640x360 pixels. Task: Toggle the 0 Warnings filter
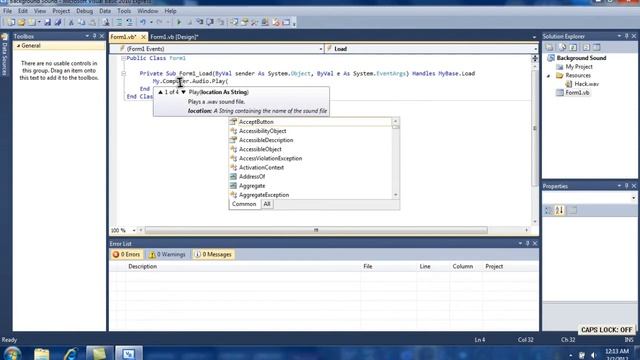(x=167, y=254)
